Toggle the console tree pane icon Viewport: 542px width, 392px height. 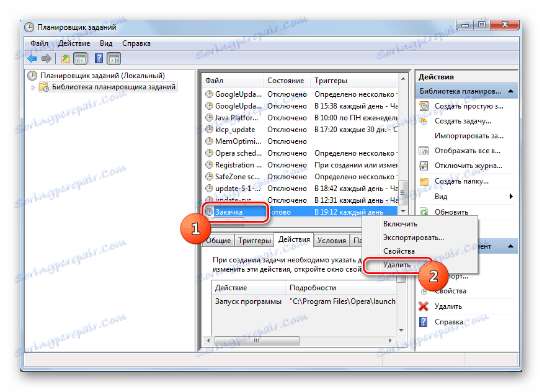(81, 59)
